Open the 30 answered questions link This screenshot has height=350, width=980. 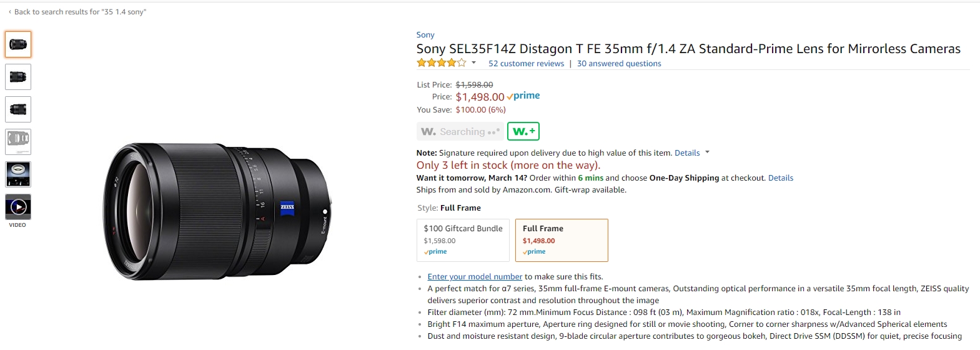(619, 63)
